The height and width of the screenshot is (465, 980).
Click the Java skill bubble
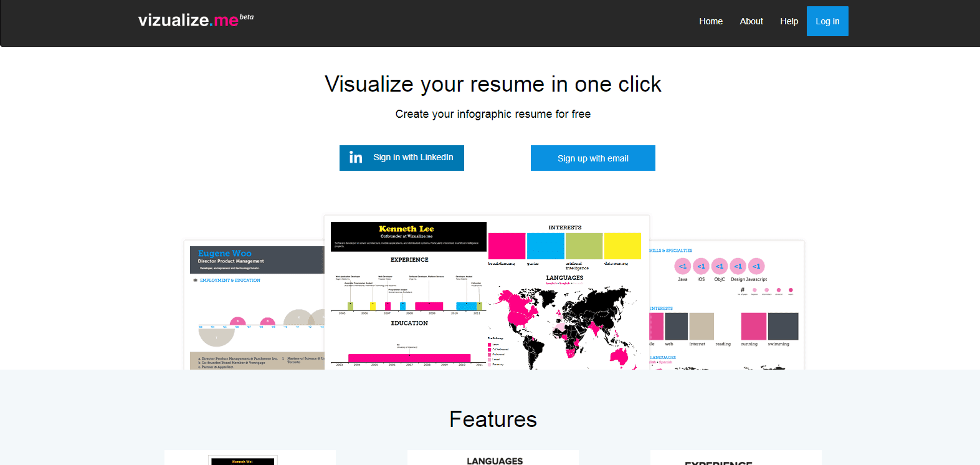coord(682,266)
